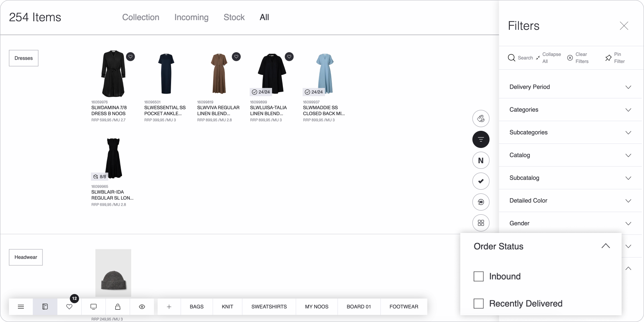
Task: Switch to the Stock tab
Action: tap(234, 17)
